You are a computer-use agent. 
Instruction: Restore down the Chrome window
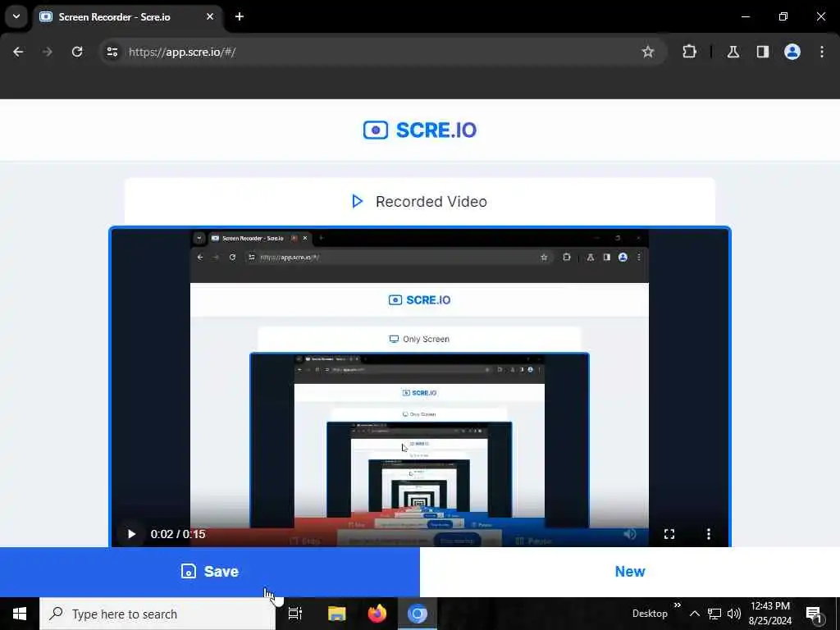(783, 16)
